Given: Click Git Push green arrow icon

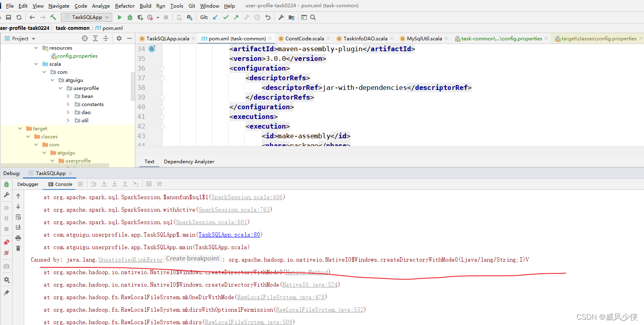Looking at the screenshot, I should point(236,17).
